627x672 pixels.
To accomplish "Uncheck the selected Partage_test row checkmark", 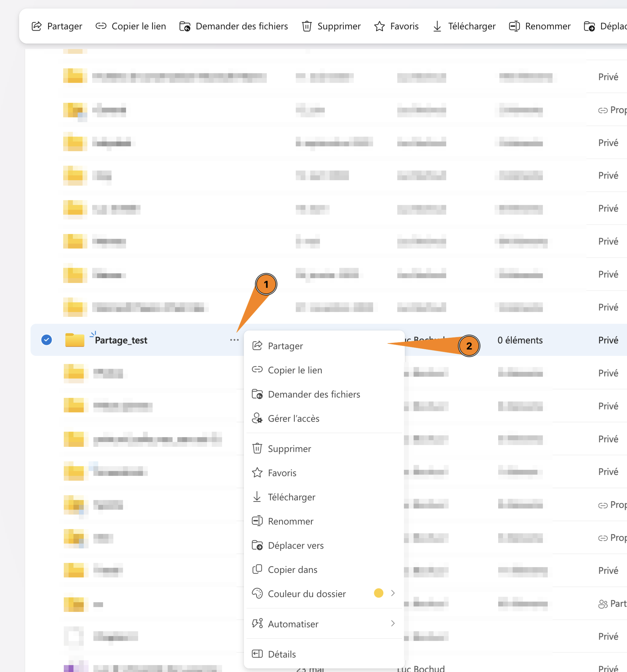I will coord(47,340).
